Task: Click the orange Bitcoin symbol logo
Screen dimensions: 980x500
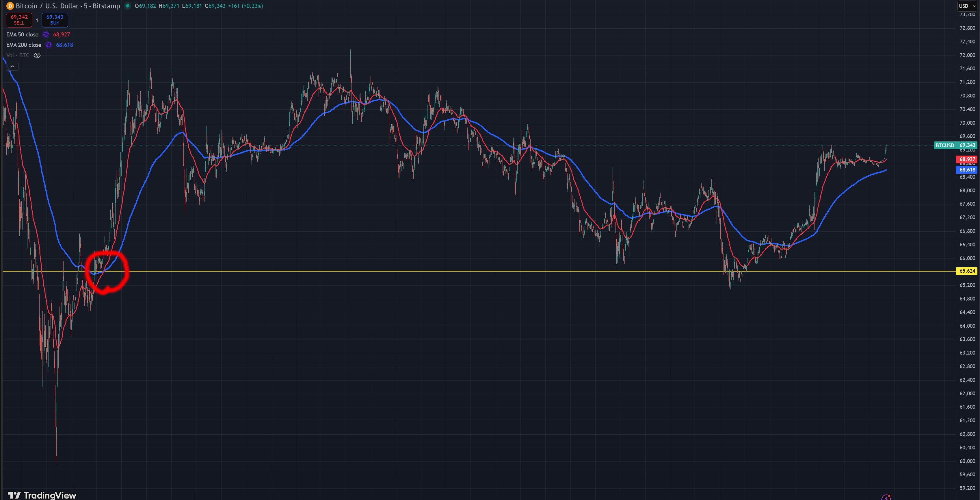Action: [10, 6]
